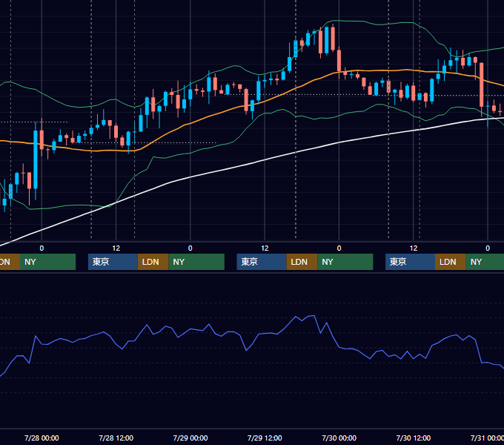
Task: Click the 7/28 12:00 date axis label
Action: (116, 438)
